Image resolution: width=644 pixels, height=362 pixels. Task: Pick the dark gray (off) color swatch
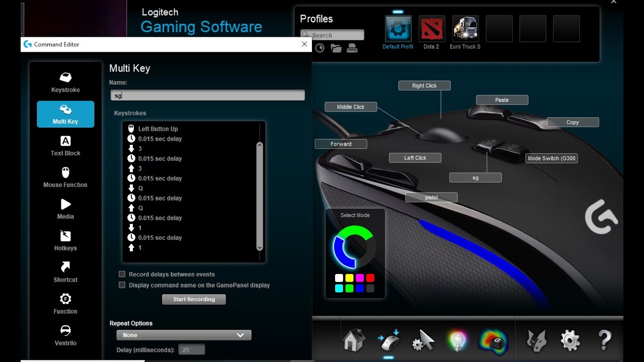coord(370,288)
